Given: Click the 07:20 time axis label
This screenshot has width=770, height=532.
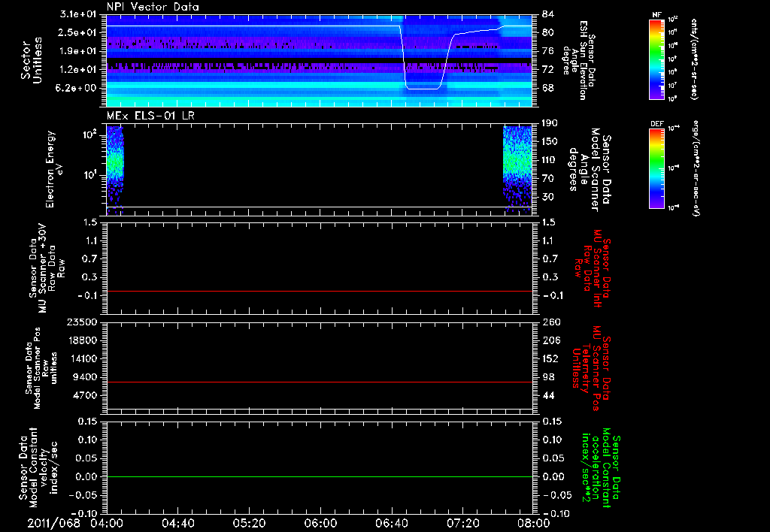Looking at the screenshot, I should coord(462,523).
